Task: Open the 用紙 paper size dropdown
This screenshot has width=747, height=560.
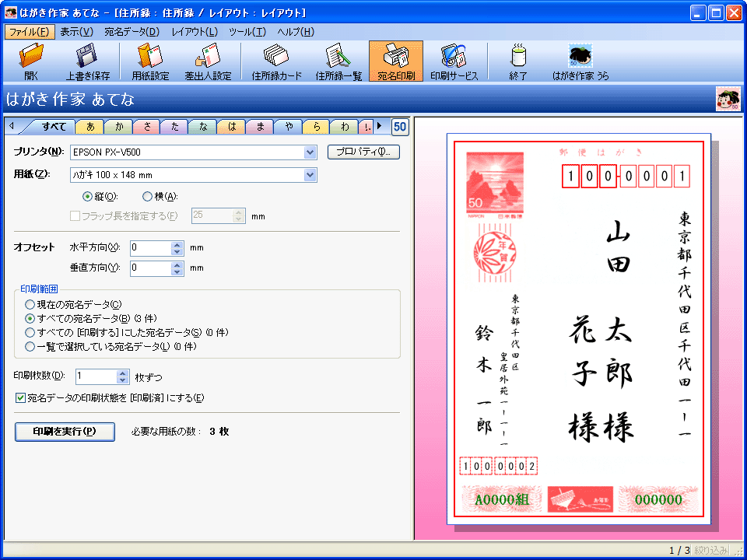Action: pos(310,175)
